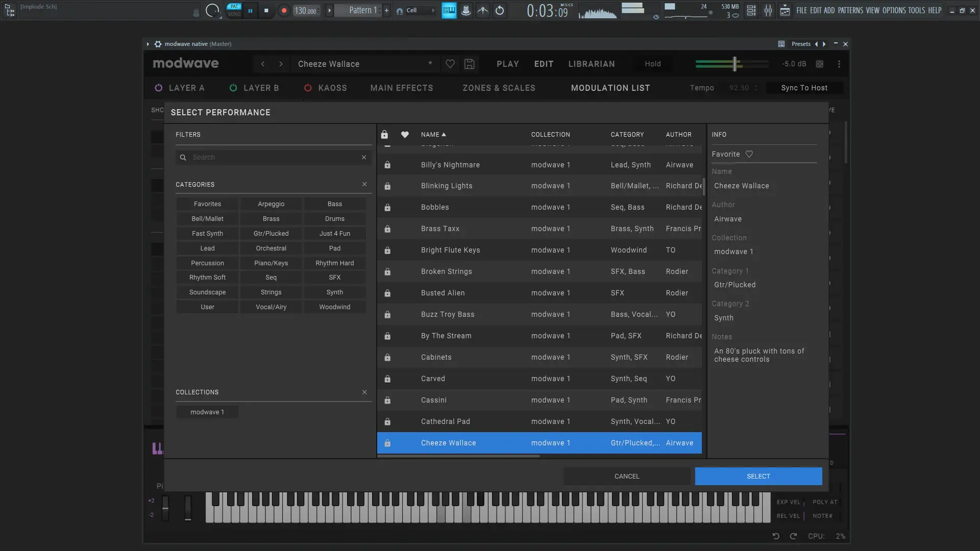Switch to the LIBRARIAN tab
The width and height of the screenshot is (980, 551).
tap(591, 64)
